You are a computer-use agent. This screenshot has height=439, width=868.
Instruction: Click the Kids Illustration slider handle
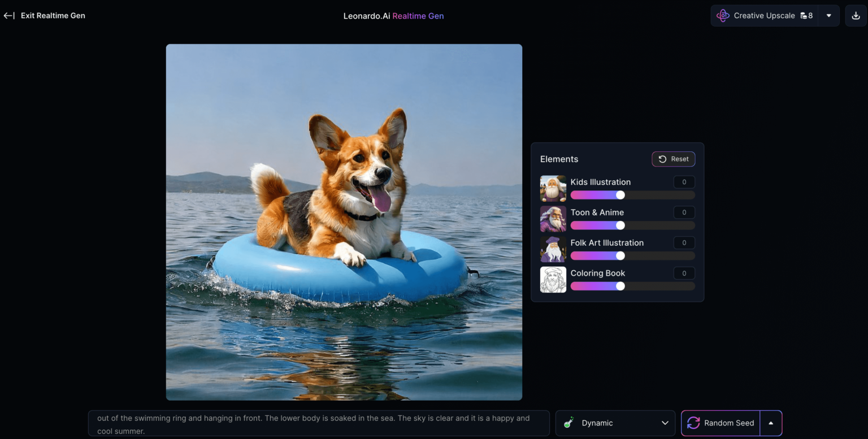[x=620, y=195]
